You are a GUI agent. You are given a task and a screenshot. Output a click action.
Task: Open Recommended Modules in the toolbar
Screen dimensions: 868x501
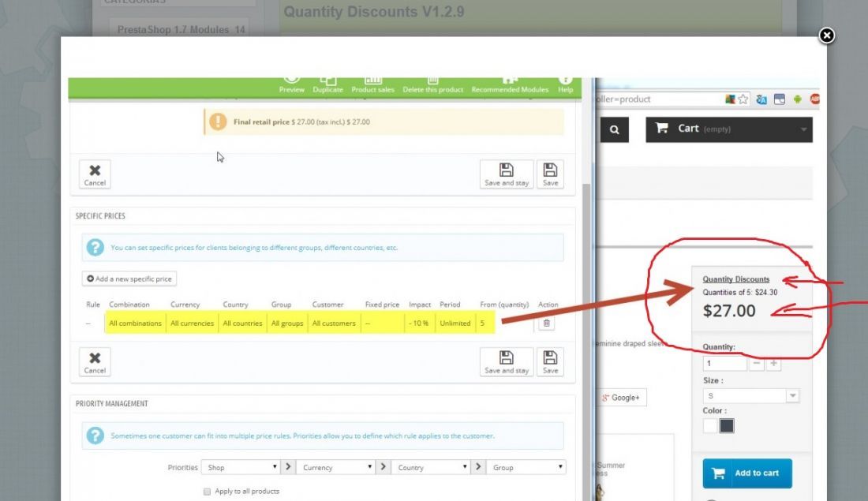pyautogui.click(x=510, y=85)
